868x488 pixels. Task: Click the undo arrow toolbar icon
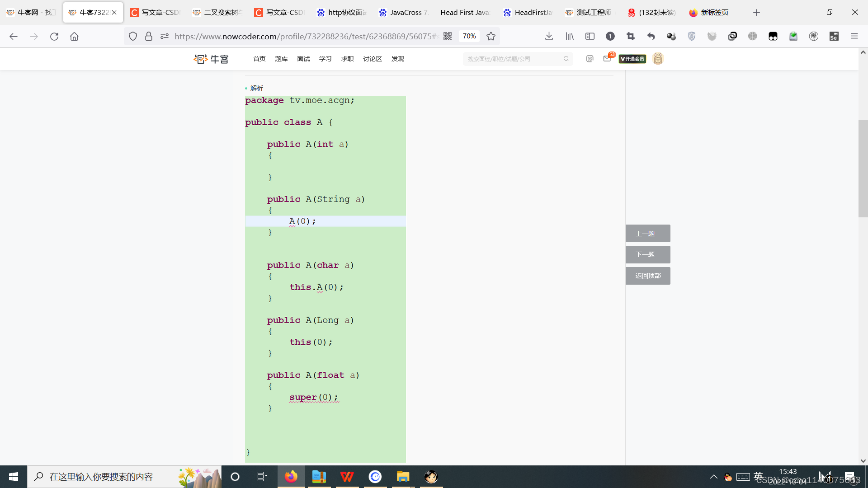(x=651, y=36)
